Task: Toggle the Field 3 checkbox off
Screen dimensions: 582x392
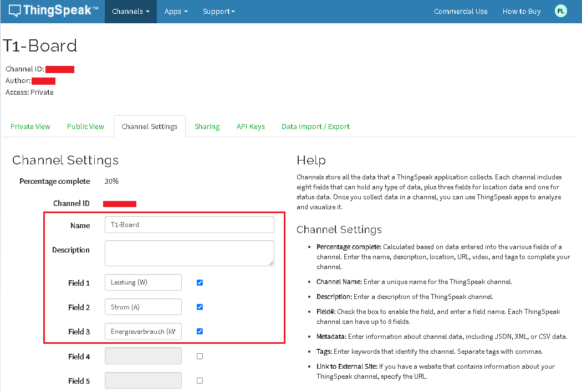Action: click(200, 332)
